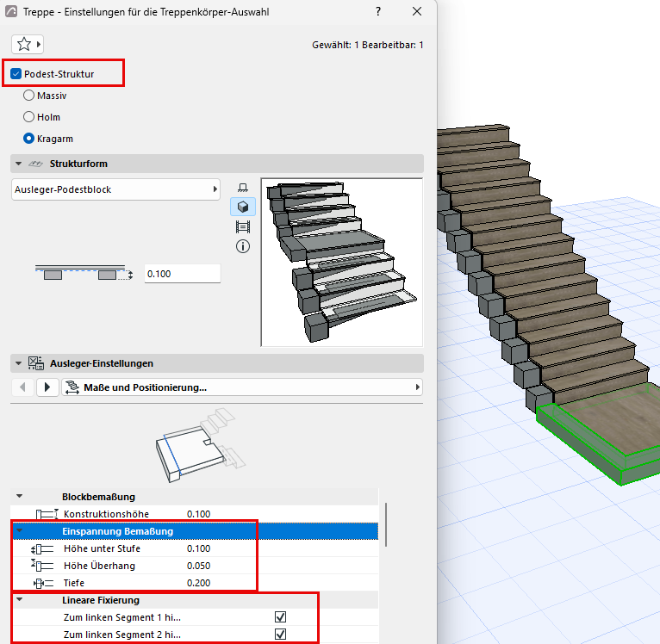
Task: Click the Höhe Überhang row icon
Action: click(x=42, y=566)
